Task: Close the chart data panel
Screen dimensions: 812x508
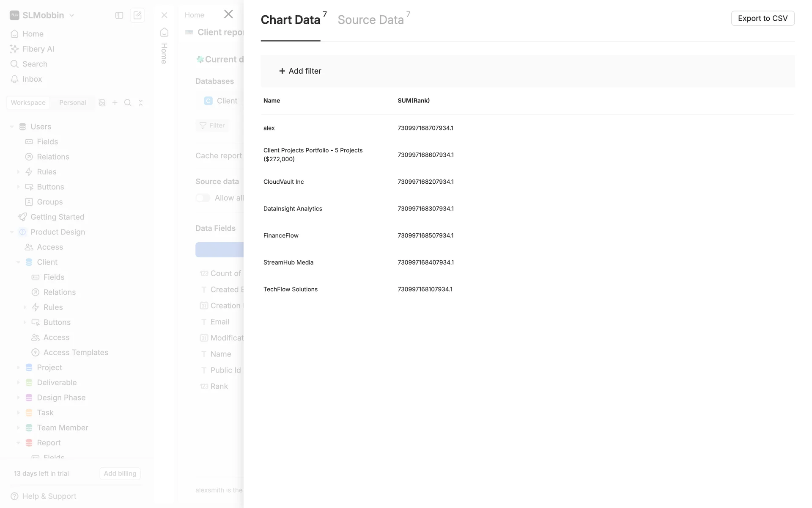Action: [x=228, y=14]
